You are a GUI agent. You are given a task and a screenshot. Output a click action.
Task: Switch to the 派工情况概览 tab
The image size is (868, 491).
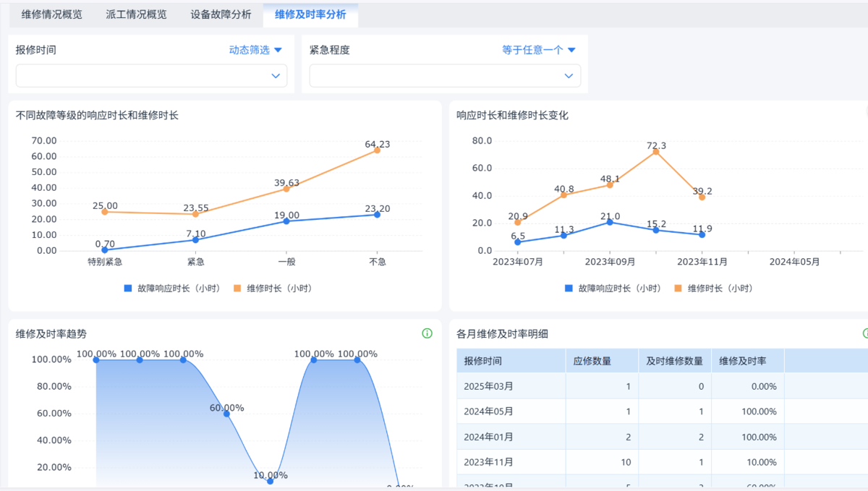[x=136, y=13]
